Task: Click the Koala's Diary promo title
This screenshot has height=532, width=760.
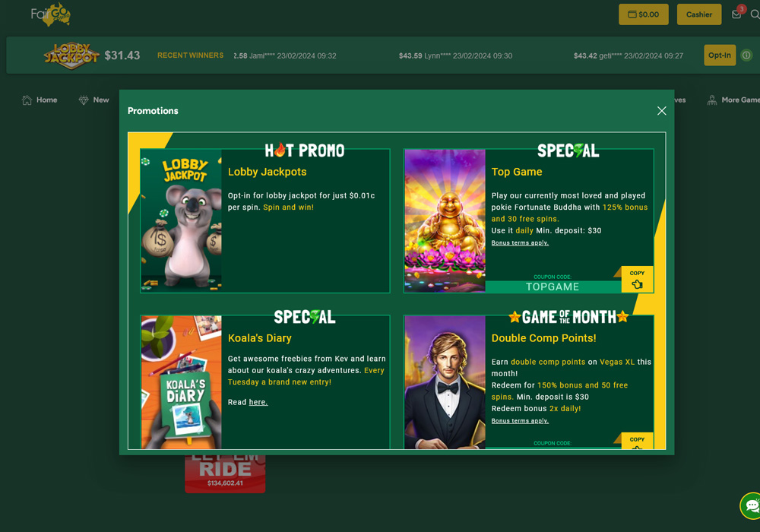Action: click(260, 338)
